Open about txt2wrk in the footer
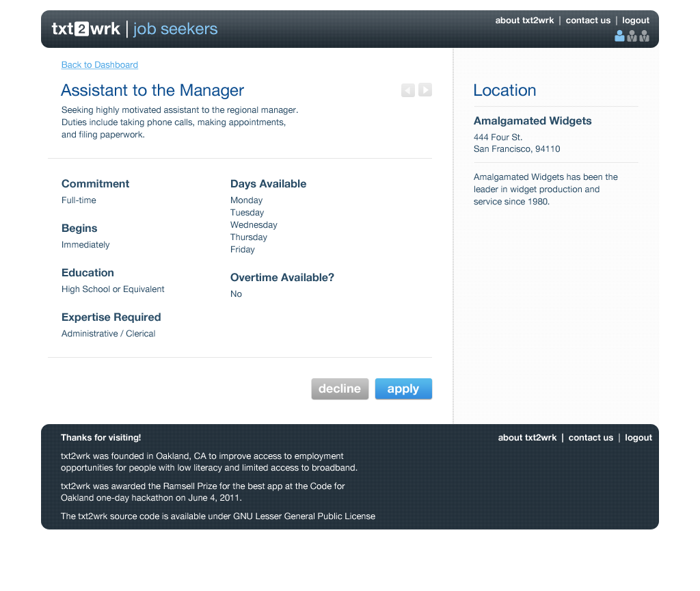The height and width of the screenshot is (591, 700). click(527, 437)
